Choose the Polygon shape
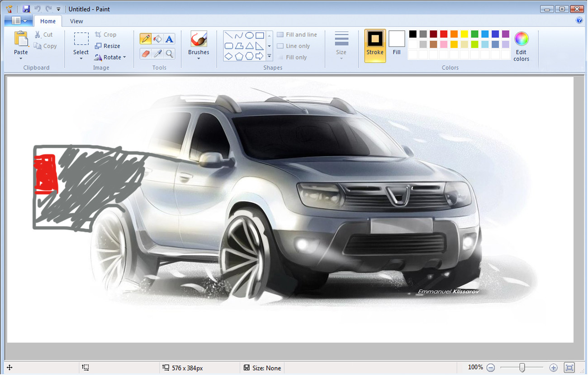 click(x=239, y=46)
